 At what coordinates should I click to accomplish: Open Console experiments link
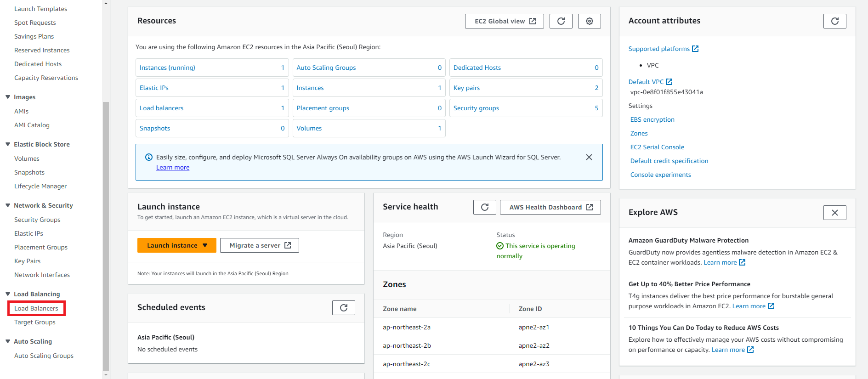661,175
